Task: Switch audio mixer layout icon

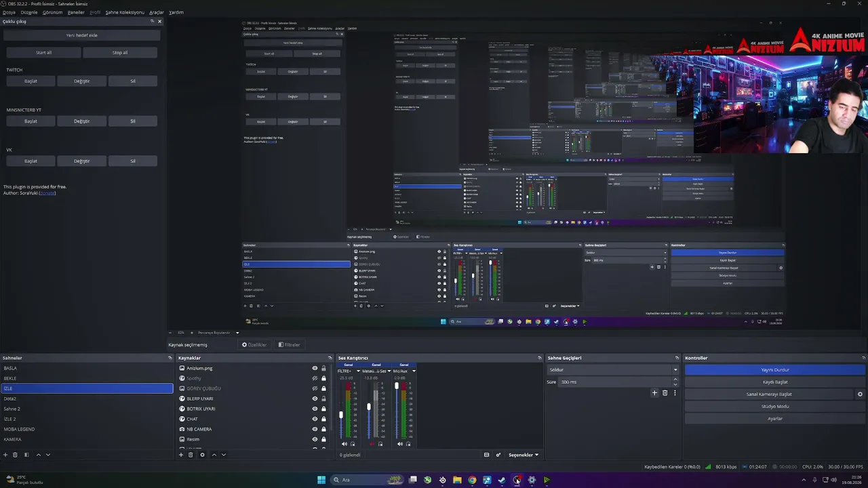Action: [x=486, y=455]
